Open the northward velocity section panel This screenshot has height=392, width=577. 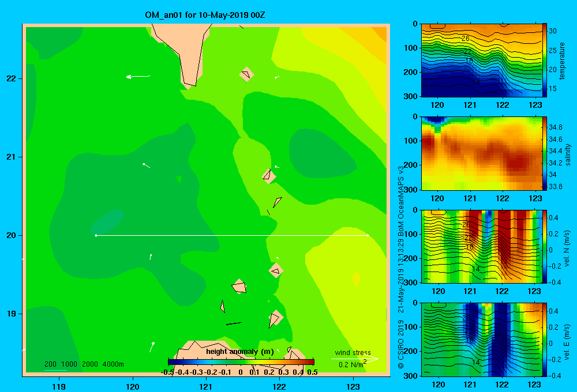(482, 246)
